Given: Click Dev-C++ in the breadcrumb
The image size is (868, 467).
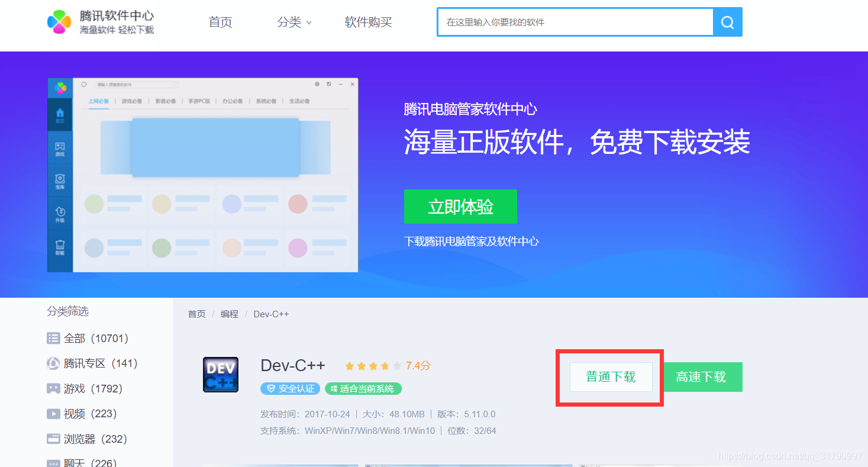Looking at the screenshot, I should point(271,314).
